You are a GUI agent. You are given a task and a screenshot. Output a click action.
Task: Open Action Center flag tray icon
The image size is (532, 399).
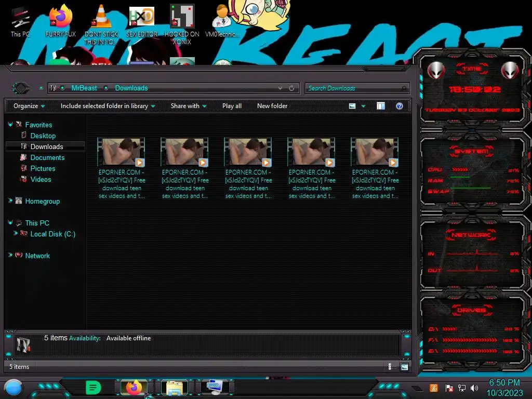pyautogui.click(x=449, y=388)
